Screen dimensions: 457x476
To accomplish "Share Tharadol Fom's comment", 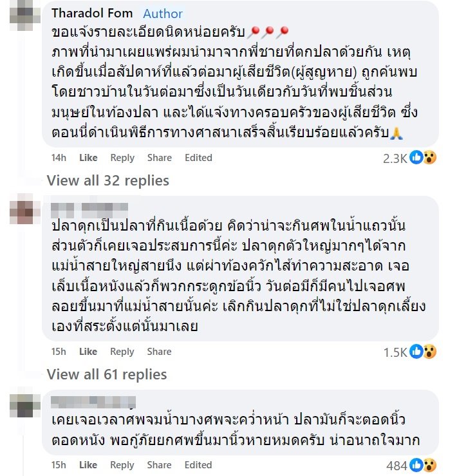I will point(159,158).
